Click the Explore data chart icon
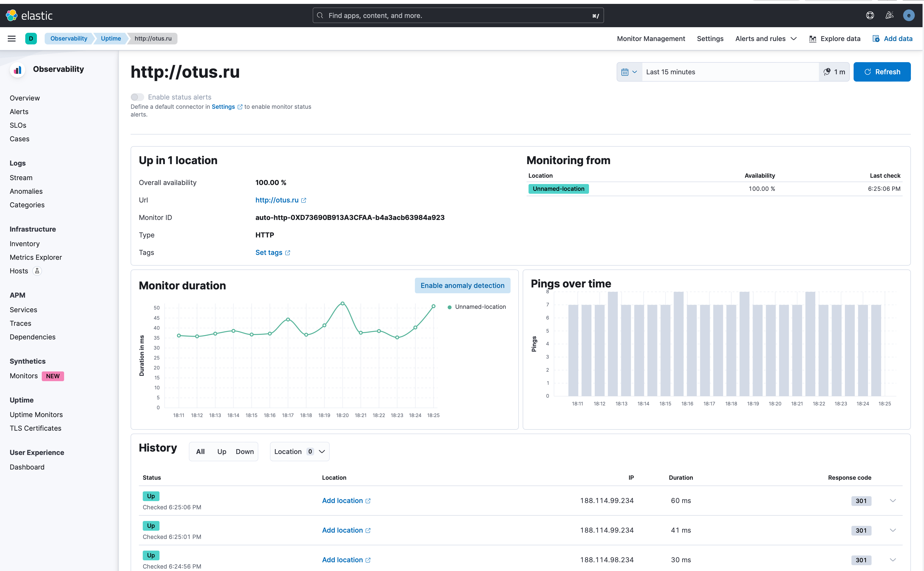This screenshot has height=571, width=924. click(x=813, y=39)
